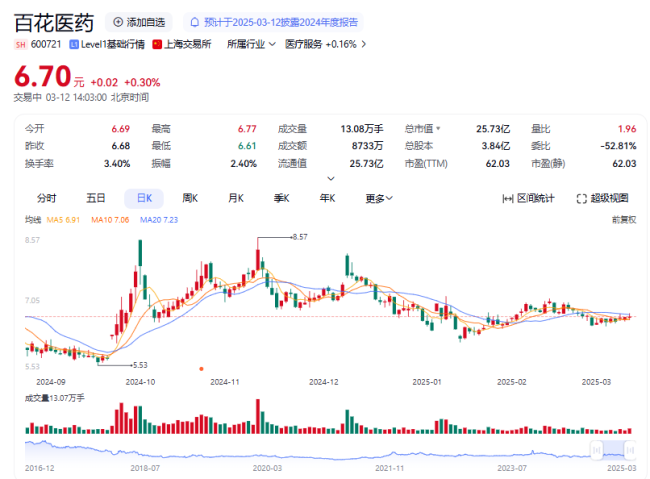Click the 前复权 adjustment option
This screenshot has width=650, height=479.
(x=624, y=220)
